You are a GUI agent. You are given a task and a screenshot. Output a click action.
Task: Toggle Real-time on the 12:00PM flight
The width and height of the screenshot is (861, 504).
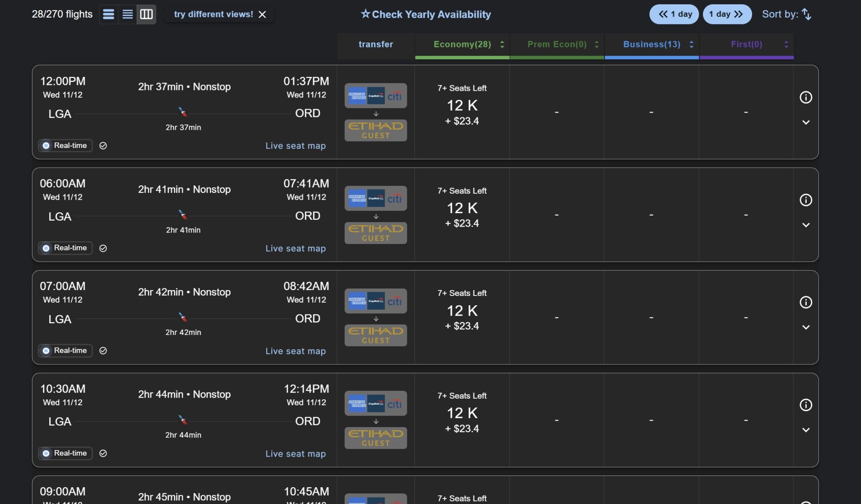[x=65, y=145]
